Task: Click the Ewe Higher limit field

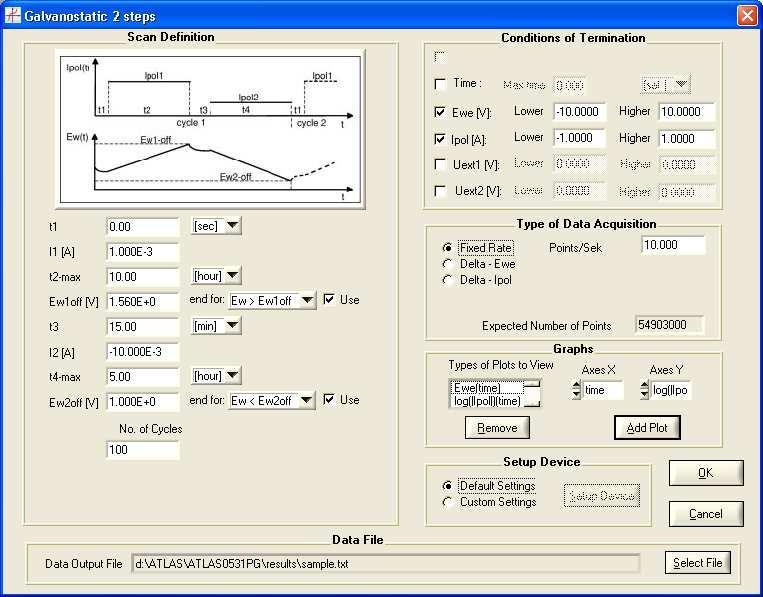Action: click(687, 111)
